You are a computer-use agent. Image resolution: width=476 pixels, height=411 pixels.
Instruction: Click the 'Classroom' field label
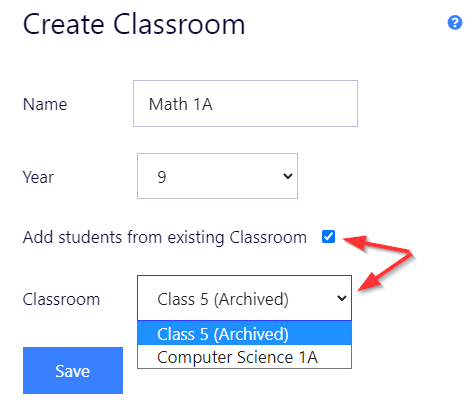(61, 299)
